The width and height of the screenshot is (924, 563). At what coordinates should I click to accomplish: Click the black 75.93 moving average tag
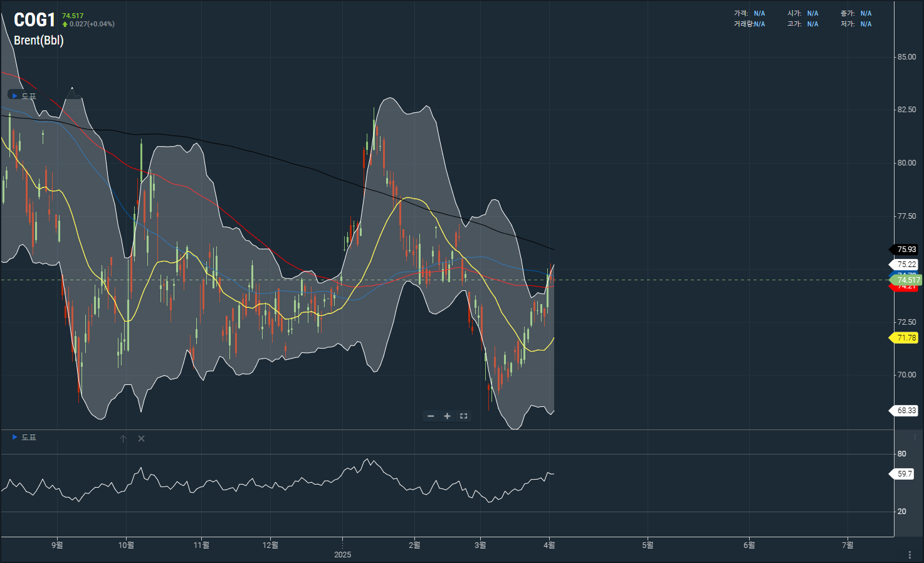coord(906,250)
